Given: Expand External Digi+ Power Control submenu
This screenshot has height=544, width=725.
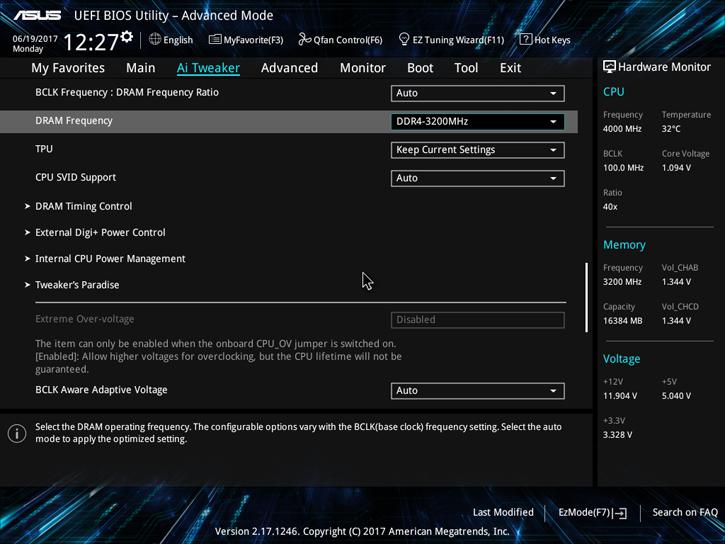Looking at the screenshot, I should [x=100, y=232].
